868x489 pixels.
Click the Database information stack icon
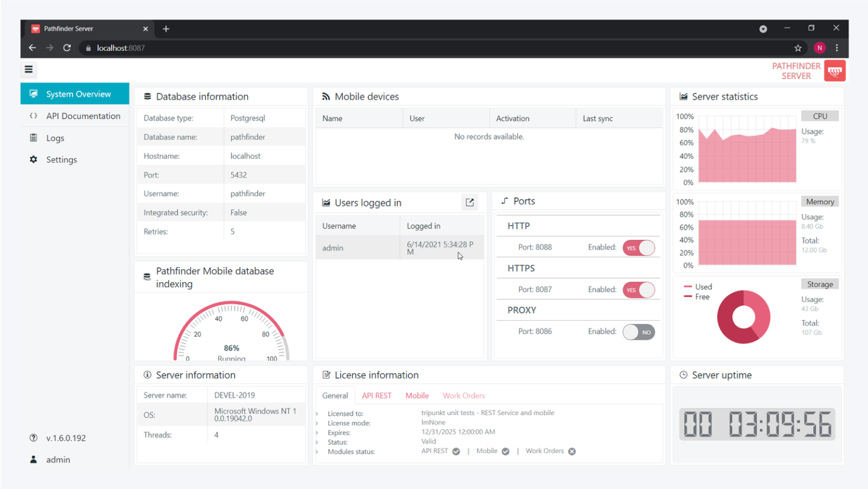coord(148,96)
